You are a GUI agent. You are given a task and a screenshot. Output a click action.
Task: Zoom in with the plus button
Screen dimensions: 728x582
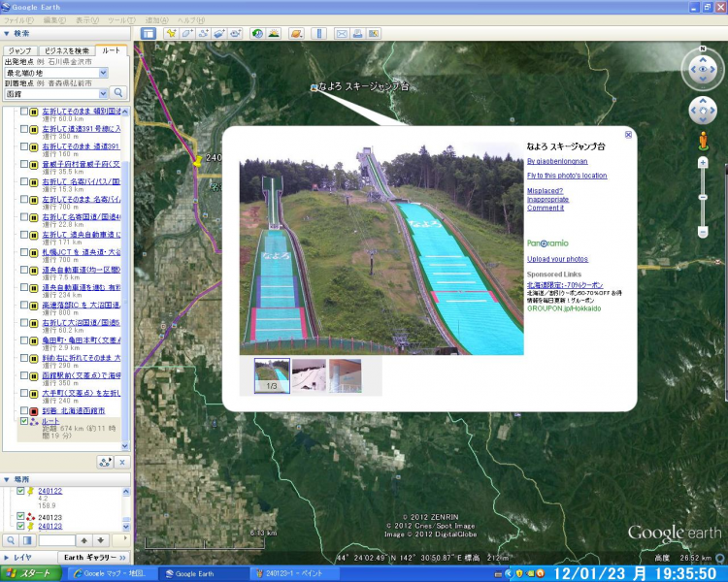click(x=703, y=163)
